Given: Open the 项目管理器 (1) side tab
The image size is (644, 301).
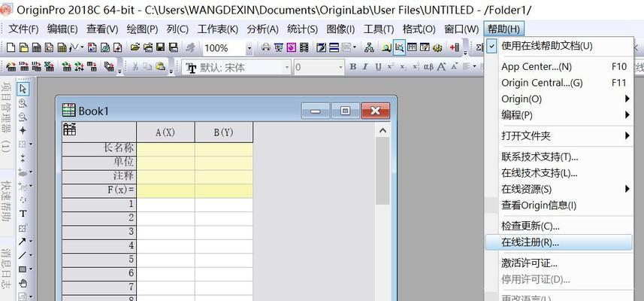Looking at the screenshot, I should point(6,117).
